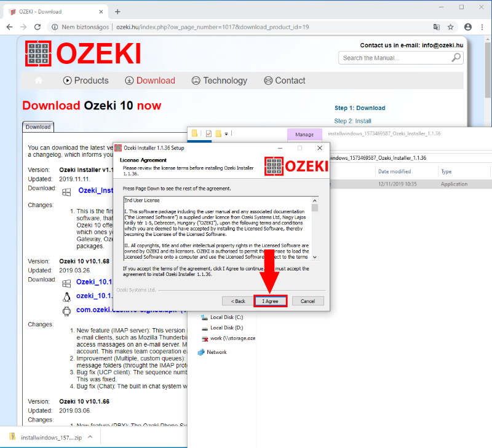The height and width of the screenshot is (448, 492).
Task: Minimize the Ozeki Installer setup window
Action: tap(280, 148)
